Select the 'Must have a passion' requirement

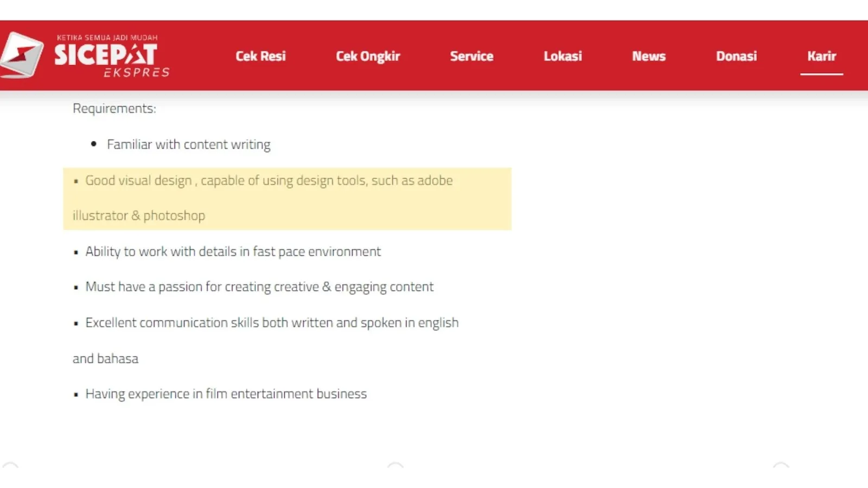click(x=259, y=287)
